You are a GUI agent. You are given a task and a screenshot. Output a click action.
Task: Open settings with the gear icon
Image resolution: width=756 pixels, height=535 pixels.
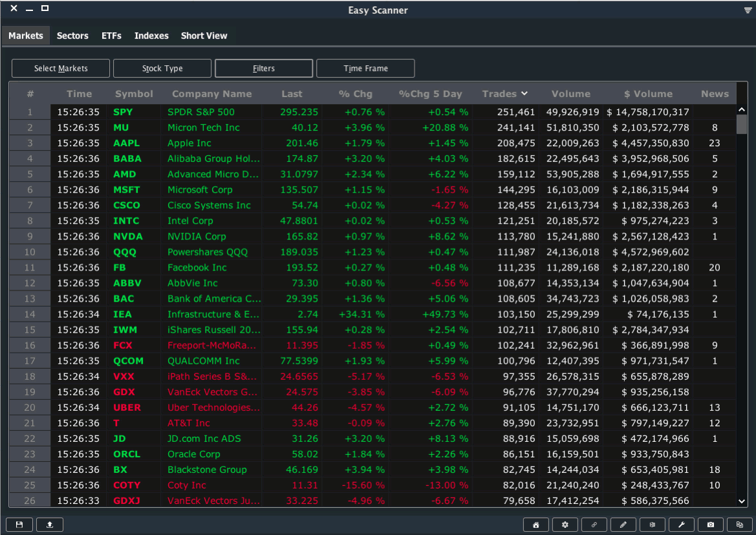coord(565,525)
